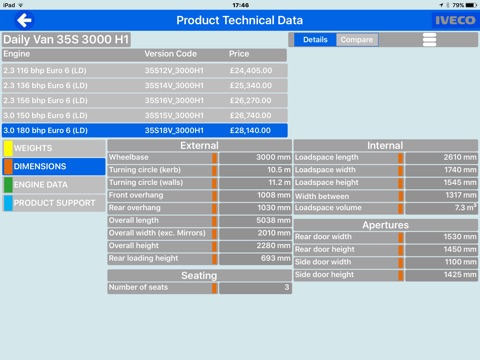This screenshot has width=480, height=360.
Task: Click the External section header
Action: coord(199,146)
